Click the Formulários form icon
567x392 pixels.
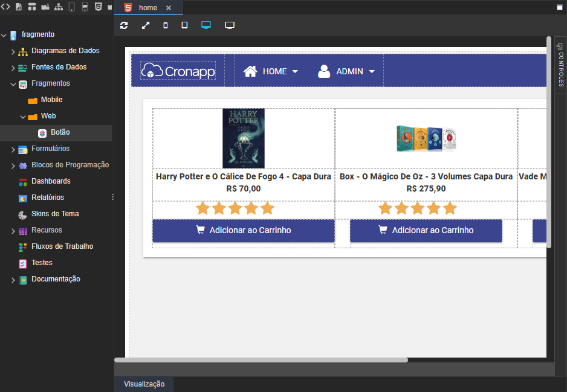coord(23,150)
